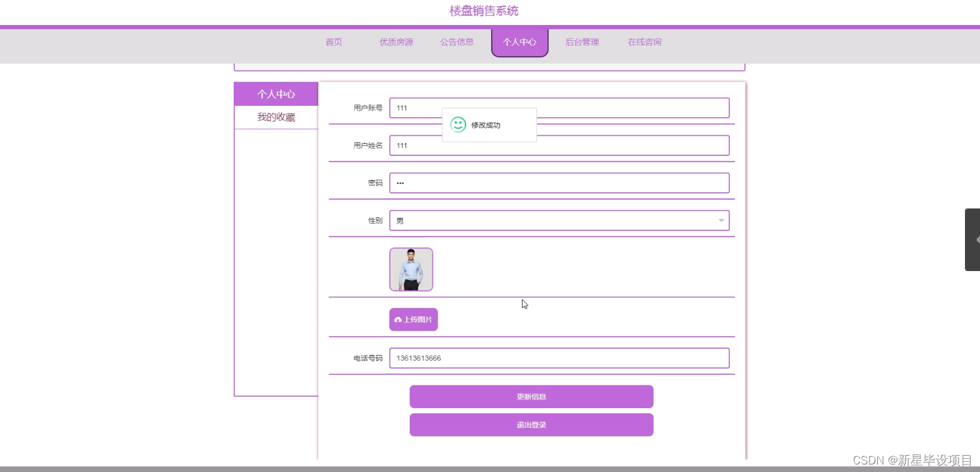Open the 后台管理 menu item
Screen dimensions: 980x472
pyautogui.click(x=581, y=42)
